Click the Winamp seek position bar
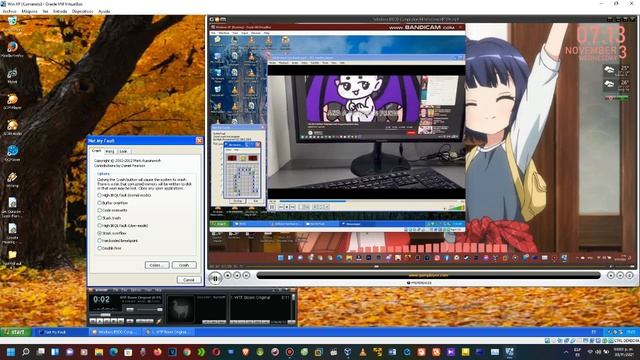The width and height of the screenshot is (640, 360). pyautogui.click(x=124, y=315)
